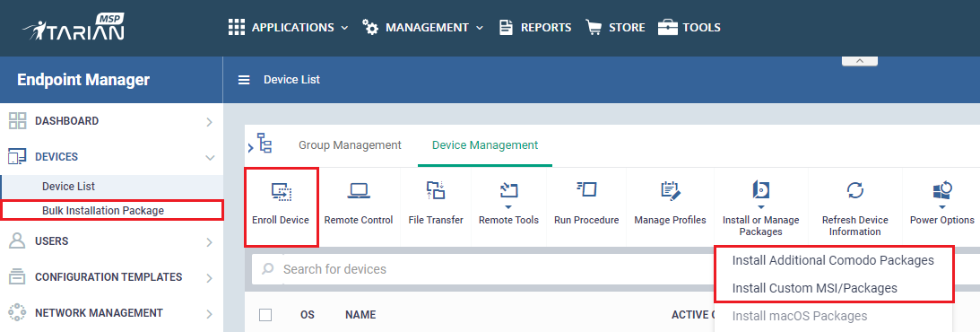
Task: Open the Applications grid icon
Action: [x=236, y=28]
